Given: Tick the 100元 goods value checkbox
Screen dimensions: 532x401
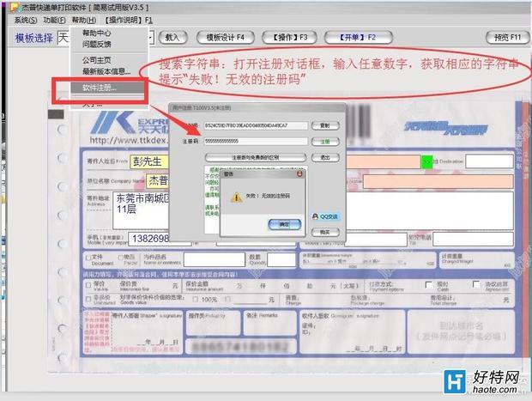Looking at the screenshot, I should (x=196, y=300).
